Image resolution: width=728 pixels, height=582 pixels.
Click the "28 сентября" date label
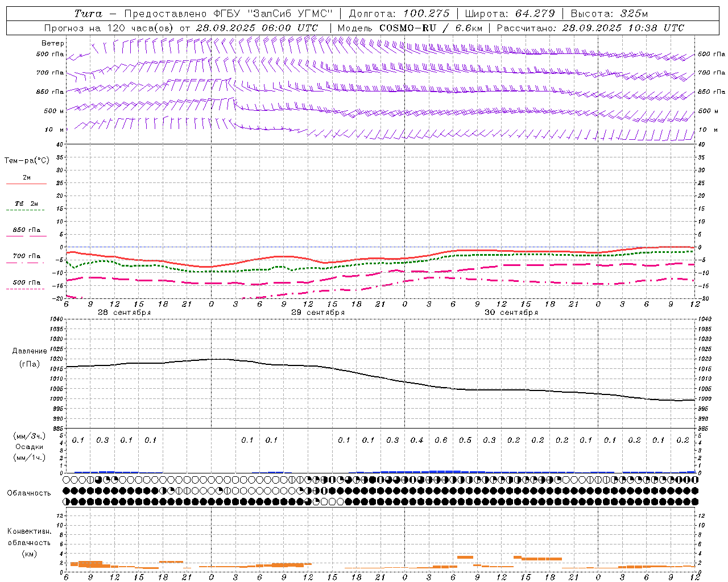124,313
